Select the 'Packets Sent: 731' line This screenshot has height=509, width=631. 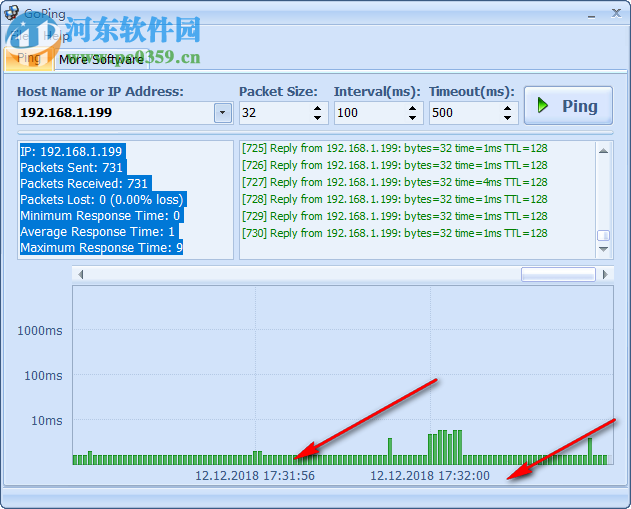coord(73,167)
